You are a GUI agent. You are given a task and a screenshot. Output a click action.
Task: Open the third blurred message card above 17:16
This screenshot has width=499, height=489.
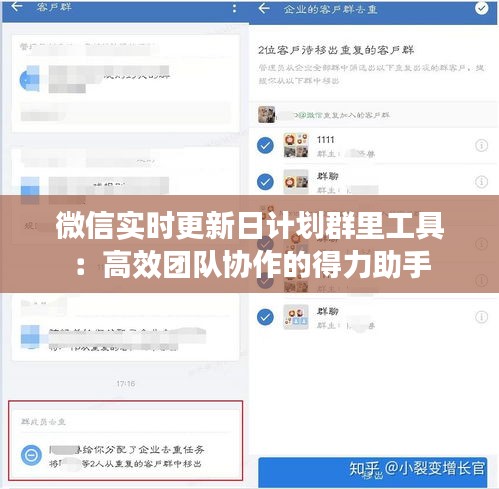[x=125, y=327]
